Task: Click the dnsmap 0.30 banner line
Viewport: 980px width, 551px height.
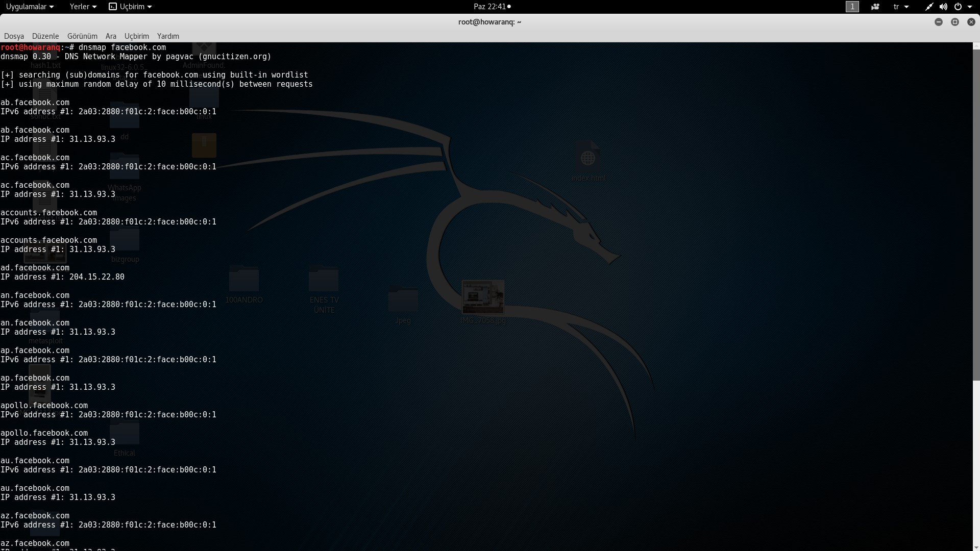Action: pos(136,57)
